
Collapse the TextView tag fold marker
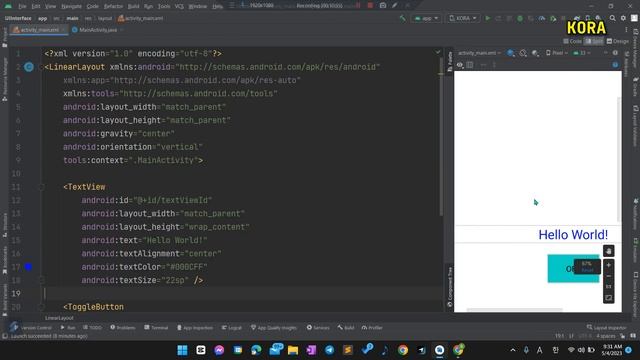(x=41, y=187)
